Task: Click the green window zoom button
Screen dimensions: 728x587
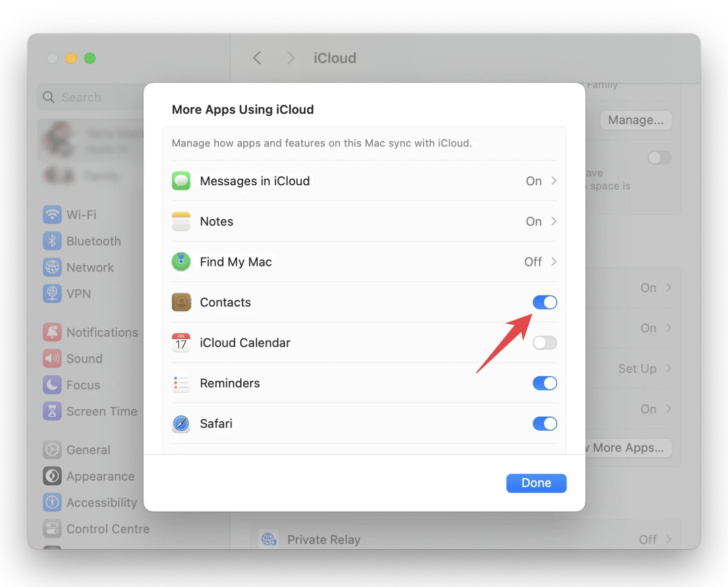Action: click(x=90, y=58)
